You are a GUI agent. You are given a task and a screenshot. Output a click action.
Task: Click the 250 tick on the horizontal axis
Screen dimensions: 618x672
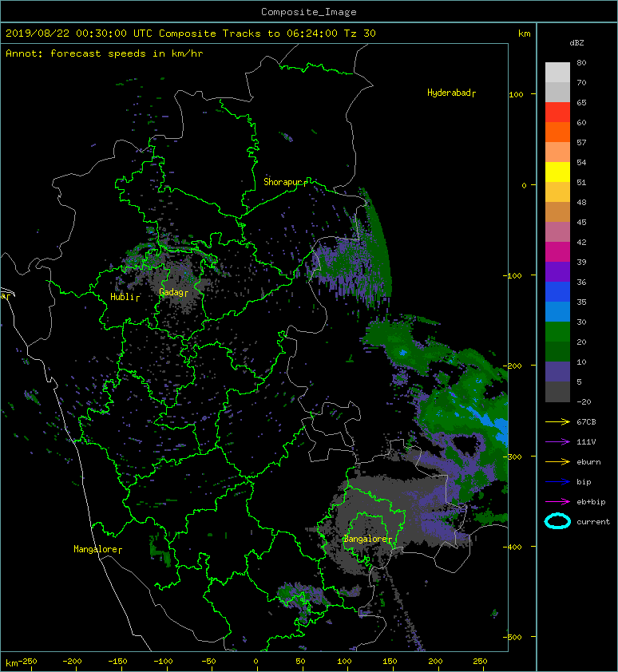[480, 662]
